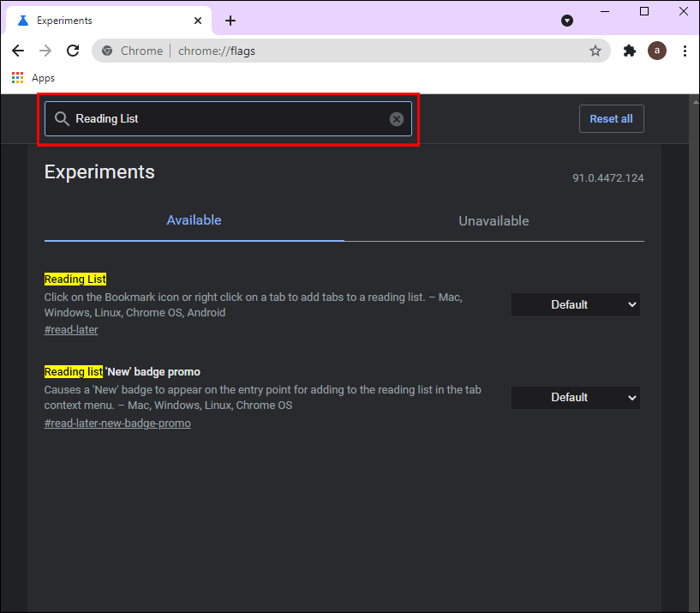This screenshot has height=613, width=700.
Task: Minimize the Chrome window
Action: [605, 12]
